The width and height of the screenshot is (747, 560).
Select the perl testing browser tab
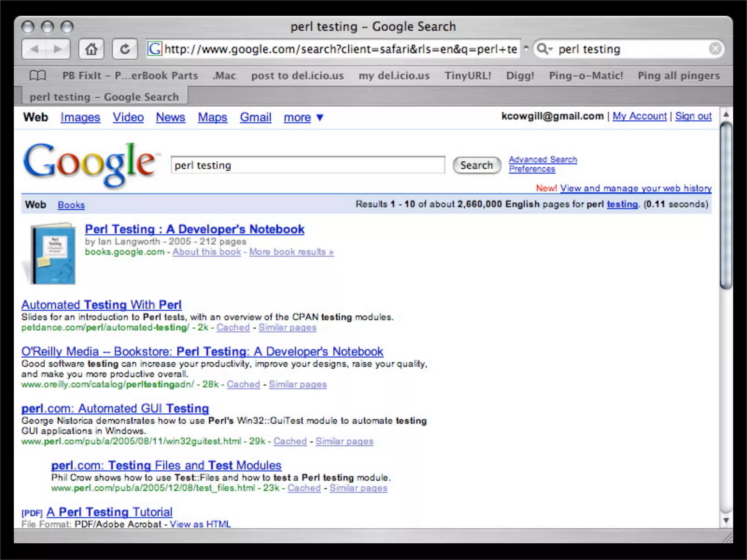click(104, 97)
